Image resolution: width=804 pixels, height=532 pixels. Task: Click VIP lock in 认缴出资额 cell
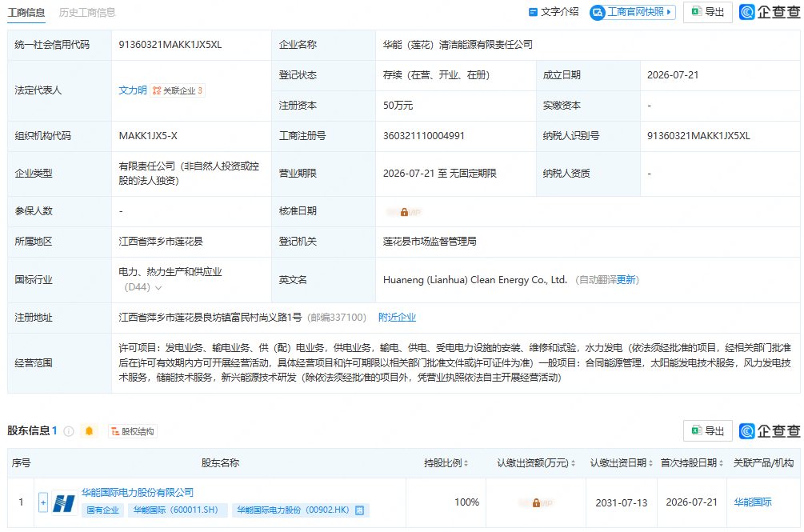[536, 503]
